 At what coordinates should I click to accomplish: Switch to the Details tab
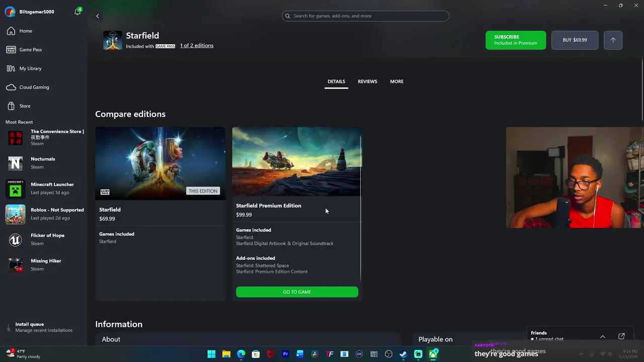click(336, 81)
